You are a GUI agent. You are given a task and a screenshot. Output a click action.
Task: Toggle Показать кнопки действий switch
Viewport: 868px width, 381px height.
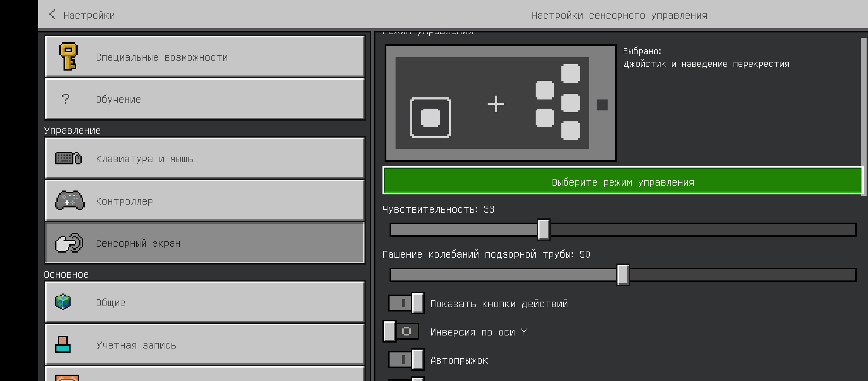(406, 303)
